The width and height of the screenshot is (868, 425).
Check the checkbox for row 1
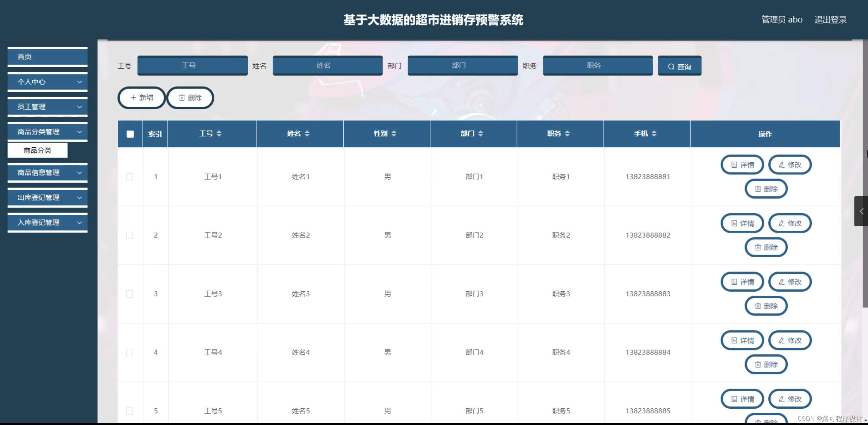click(x=129, y=177)
